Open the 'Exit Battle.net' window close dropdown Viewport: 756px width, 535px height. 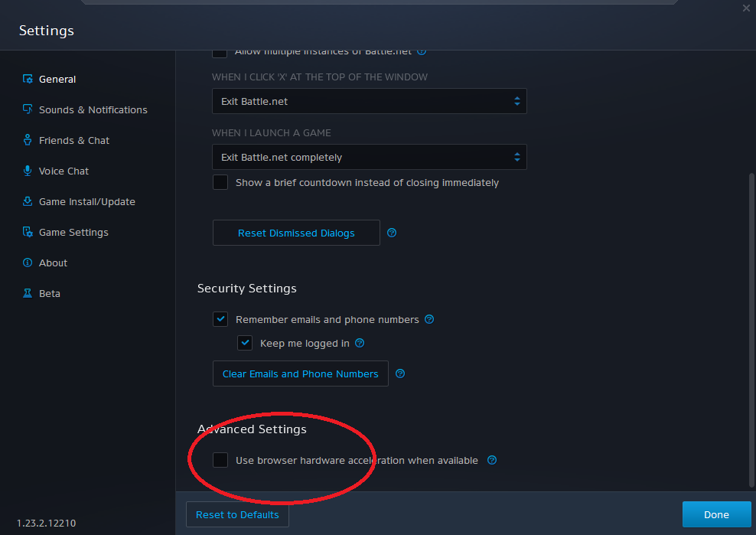pos(370,101)
